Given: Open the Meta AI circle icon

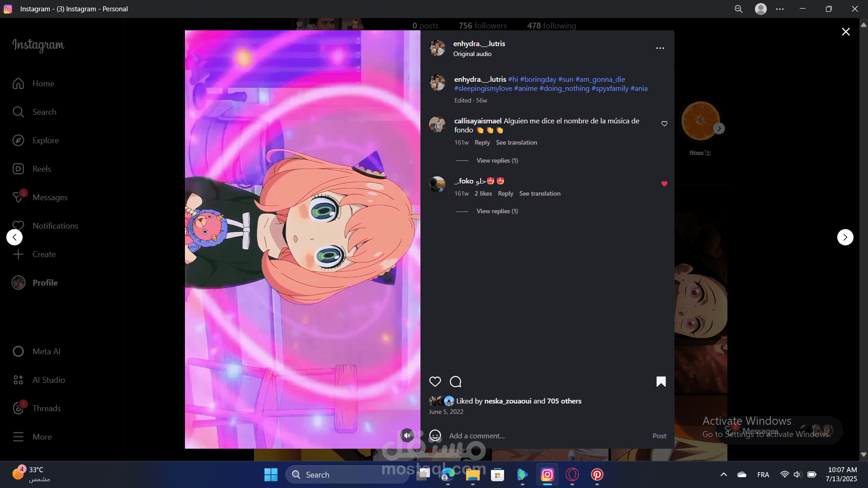Looking at the screenshot, I should coord(18,352).
